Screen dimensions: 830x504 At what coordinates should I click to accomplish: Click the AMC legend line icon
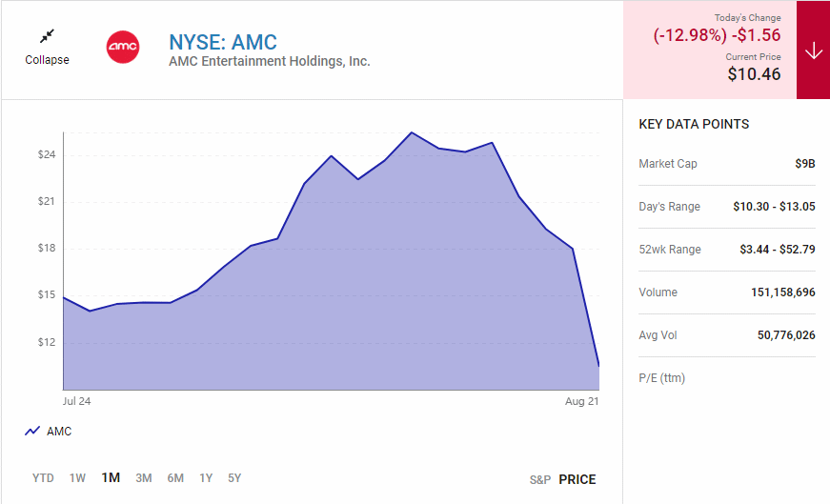click(x=32, y=432)
